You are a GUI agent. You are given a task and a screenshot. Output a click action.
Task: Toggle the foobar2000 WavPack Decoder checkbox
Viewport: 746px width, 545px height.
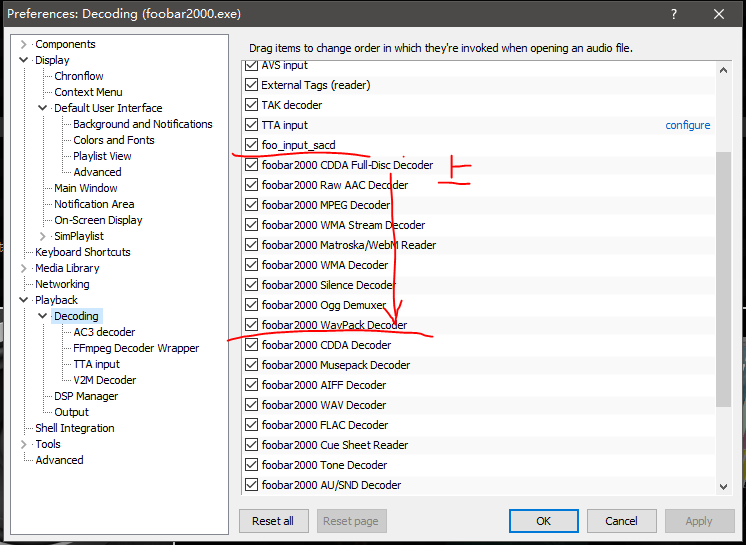tap(252, 325)
